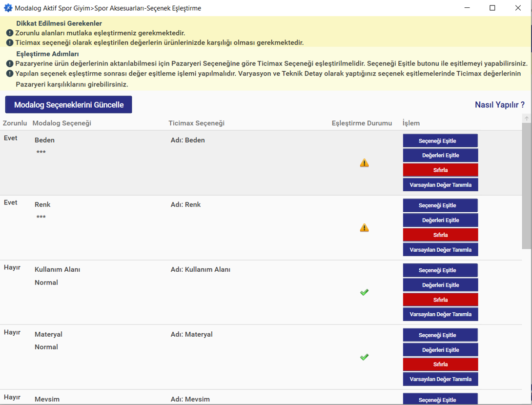Click 'Hayır' in the Kullanım Alanı row
This screenshot has height=405, width=532.
coord(12,267)
